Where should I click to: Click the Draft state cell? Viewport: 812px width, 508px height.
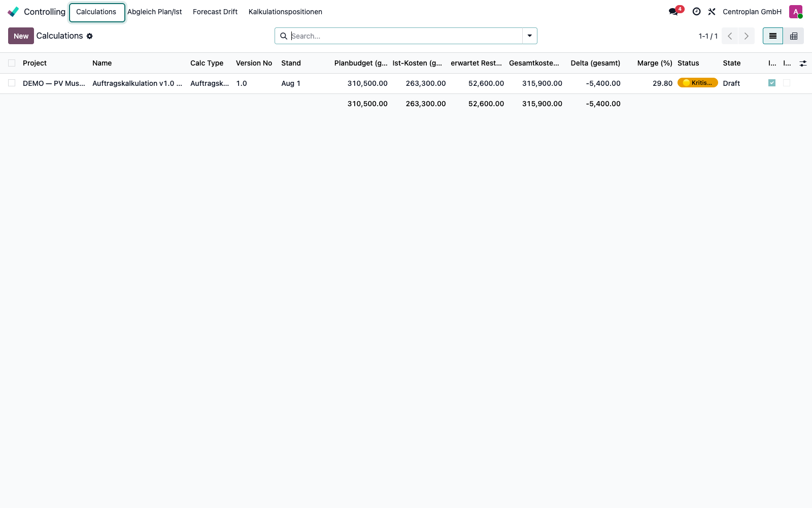click(x=731, y=83)
